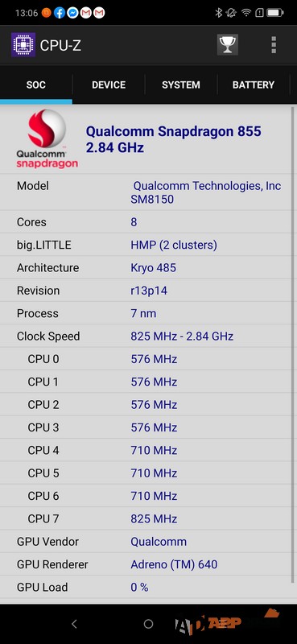Tap the Bluetooth status icon
Screen dimensions: 297x644
point(219,13)
